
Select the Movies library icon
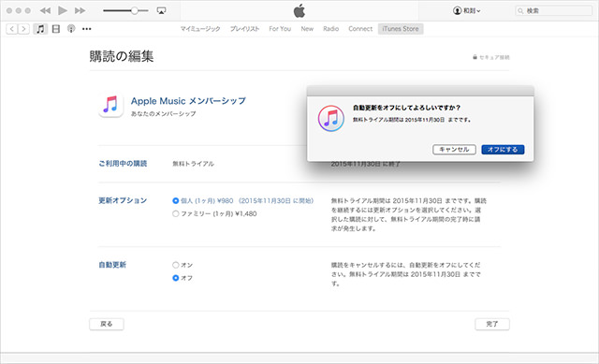click(x=56, y=29)
